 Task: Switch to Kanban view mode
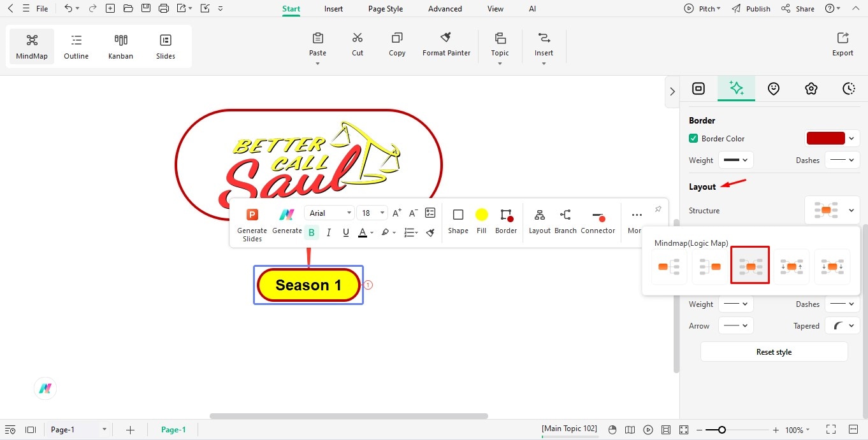point(121,46)
